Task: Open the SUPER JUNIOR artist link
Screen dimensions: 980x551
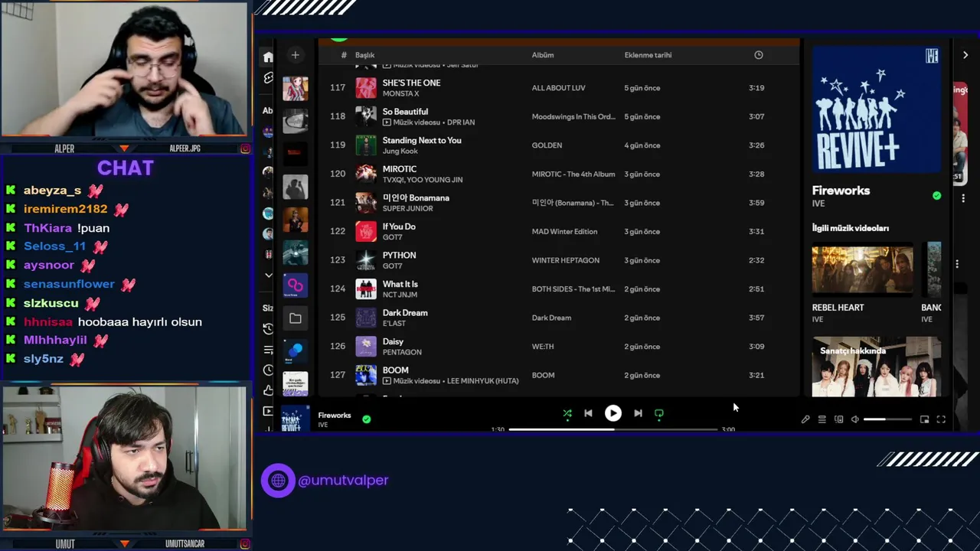Action: (x=407, y=208)
